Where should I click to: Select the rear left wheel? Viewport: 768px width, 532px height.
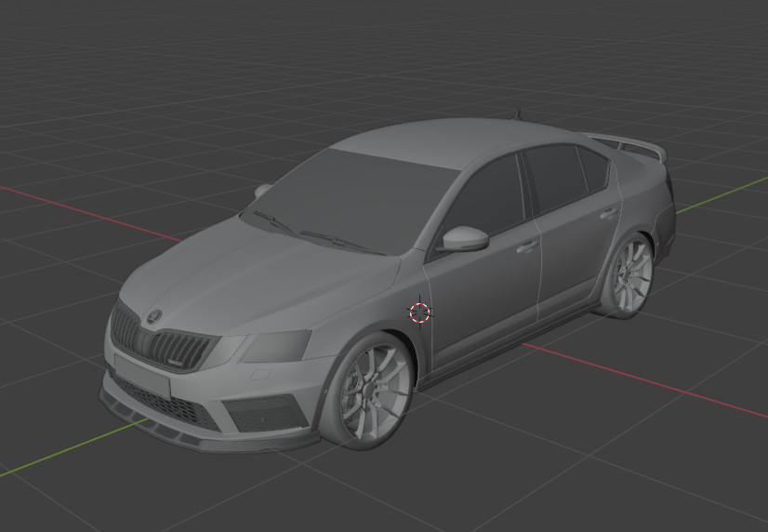628,277
